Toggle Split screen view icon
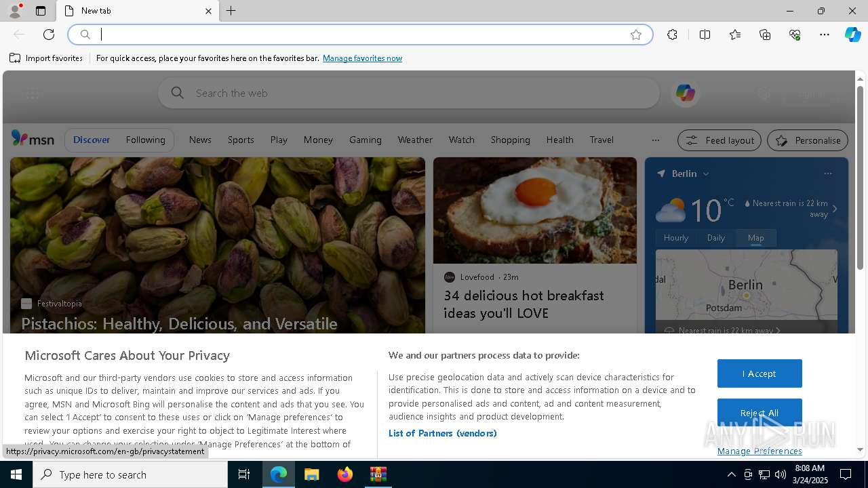868x488 pixels. (705, 35)
